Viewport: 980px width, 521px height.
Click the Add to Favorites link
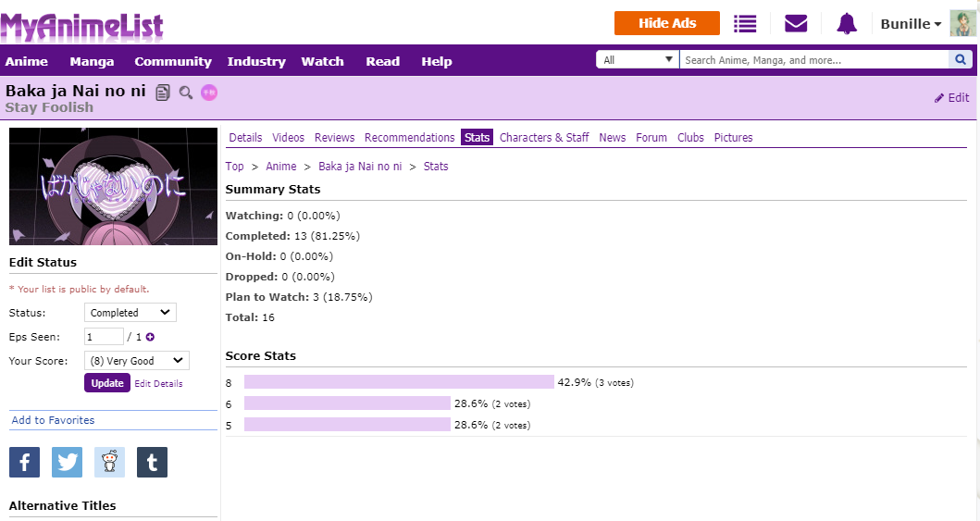(53, 420)
